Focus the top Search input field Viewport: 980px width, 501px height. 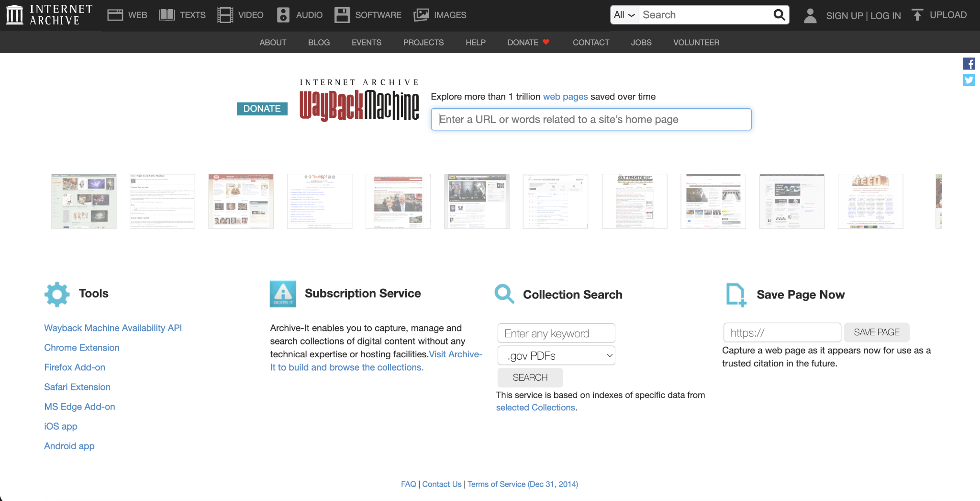point(705,15)
